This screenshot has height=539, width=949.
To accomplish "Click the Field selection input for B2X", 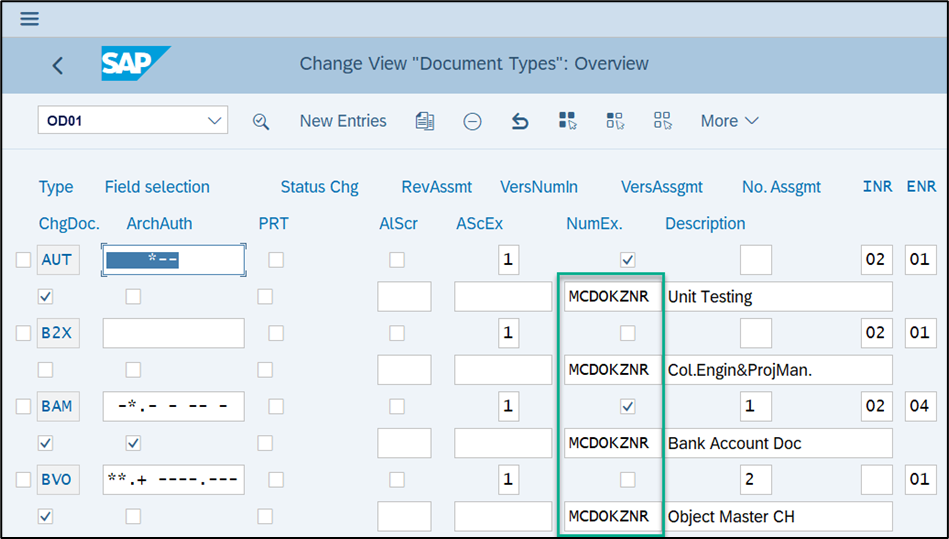I will point(173,333).
